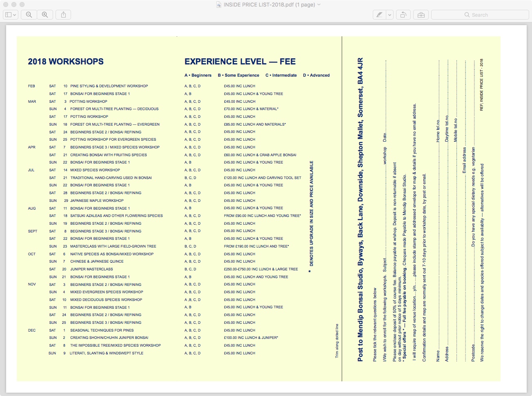The width and height of the screenshot is (532, 396).
Task: Click the zoom out magnifier button
Action: click(x=29, y=15)
